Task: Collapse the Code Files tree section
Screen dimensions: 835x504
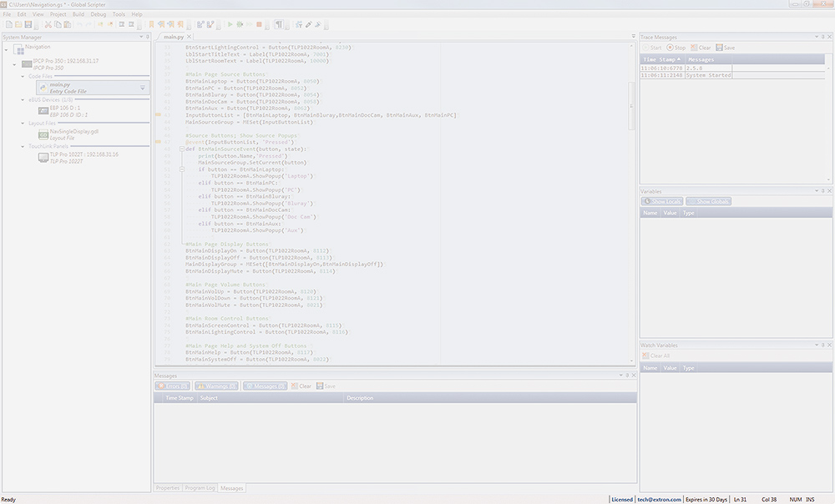Action: 23,76
